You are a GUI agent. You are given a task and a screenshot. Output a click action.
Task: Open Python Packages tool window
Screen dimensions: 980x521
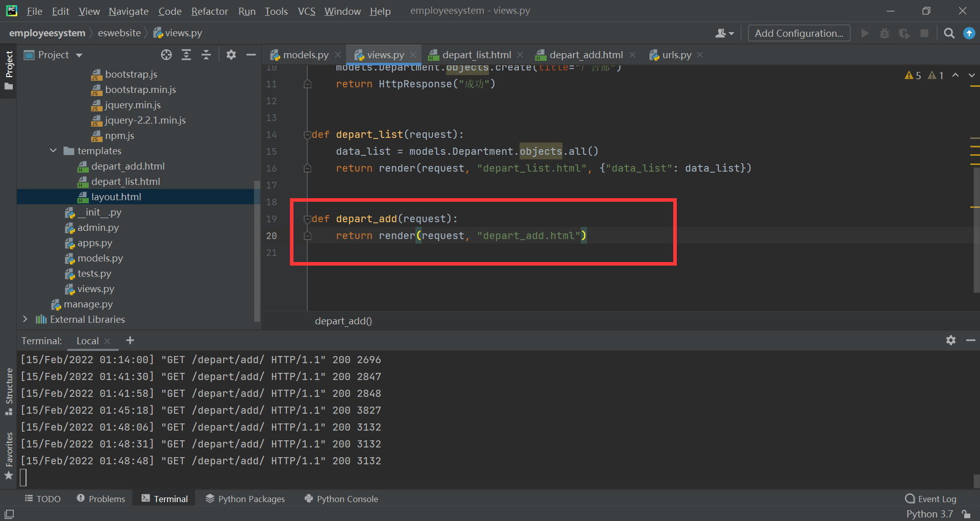pos(245,499)
